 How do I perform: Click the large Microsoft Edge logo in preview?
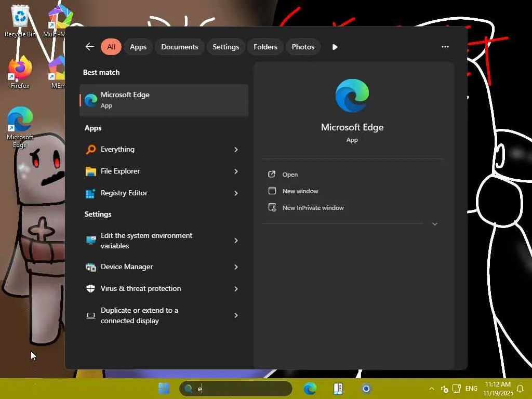pyautogui.click(x=352, y=96)
